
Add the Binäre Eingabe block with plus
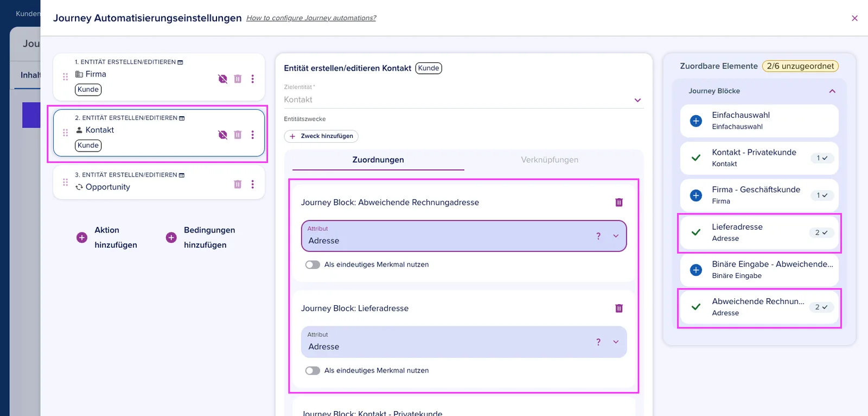696,270
